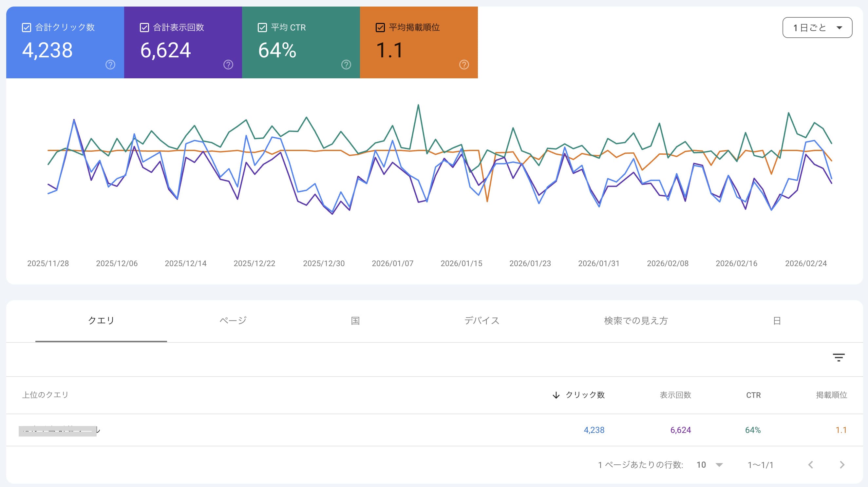Click the 4,238 clicks value in the table row
This screenshot has height=487, width=868.
[594, 430]
